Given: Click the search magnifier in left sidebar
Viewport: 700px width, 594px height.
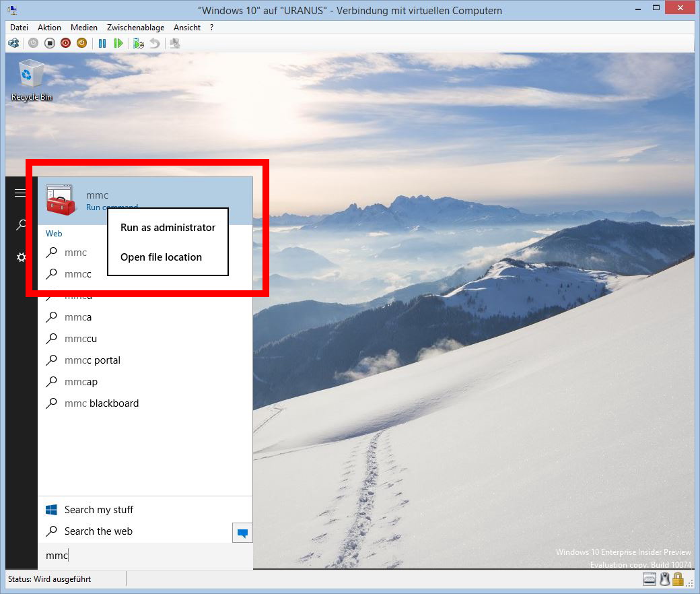Looking at the screenshot, I should pos(21,225).
